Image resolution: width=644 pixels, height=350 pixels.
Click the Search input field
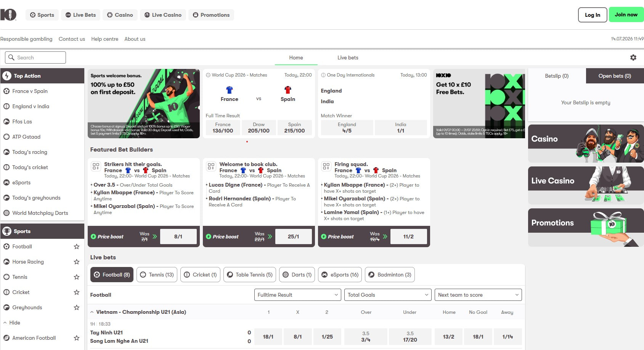[35, 58]
